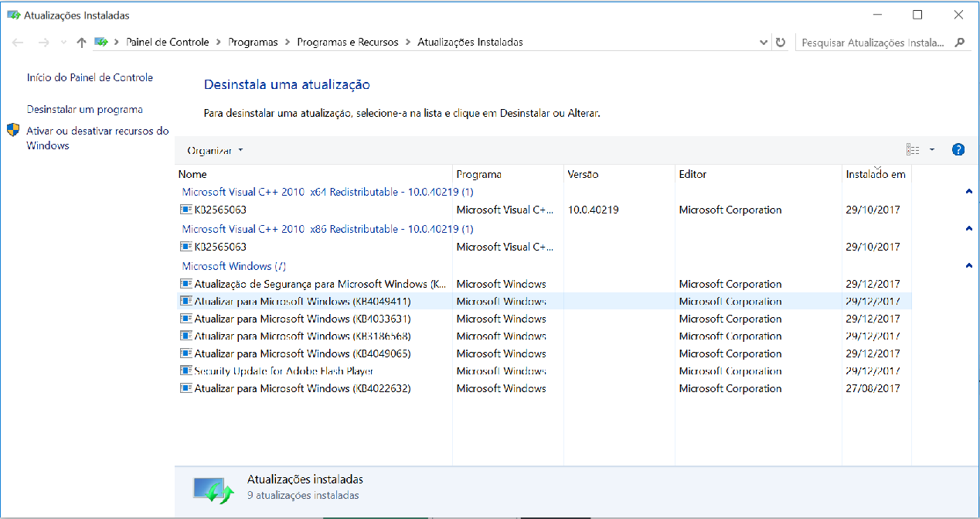Viewport: 980px width, 519px height.
Task: Open Help with the question mark icon
Action: [x=958, y=150]
